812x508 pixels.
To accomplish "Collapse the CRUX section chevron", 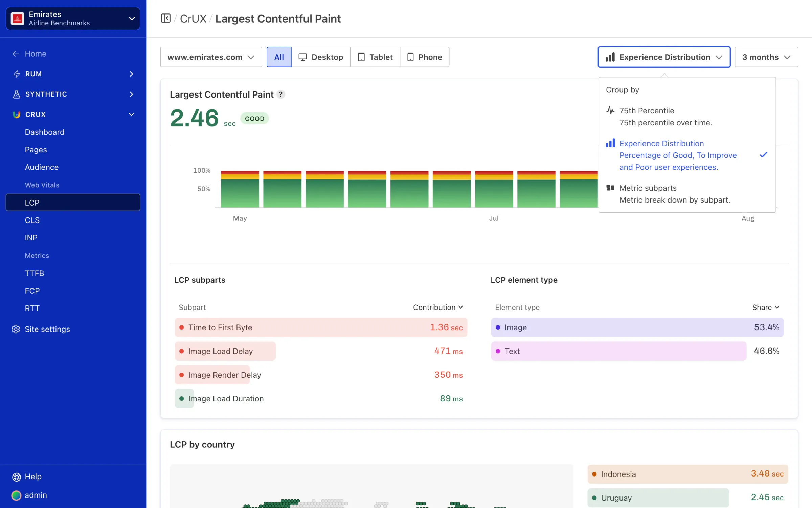I will click(132, 114).
